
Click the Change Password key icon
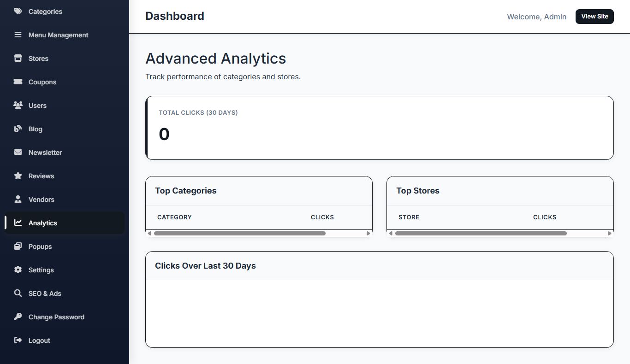click(18, 317)
